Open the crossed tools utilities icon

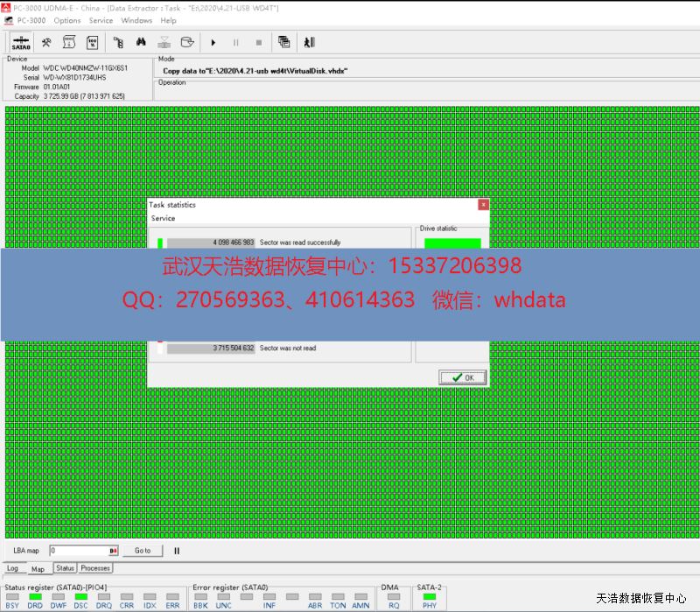coord(46,42)
